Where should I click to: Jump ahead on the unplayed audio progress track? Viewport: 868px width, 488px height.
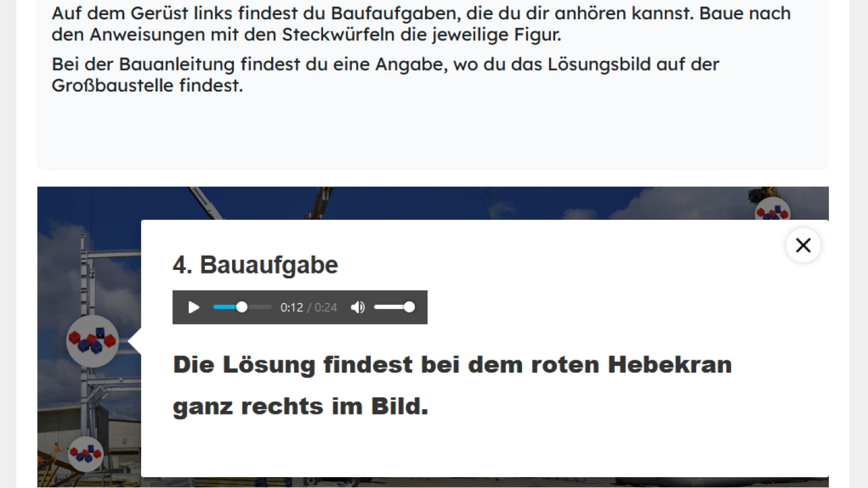tap(259, 307)
